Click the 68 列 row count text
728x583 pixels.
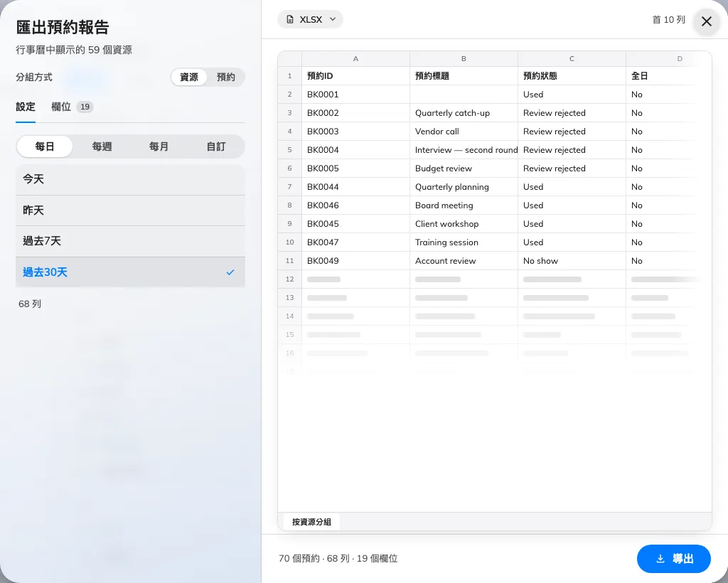(30, 304)
